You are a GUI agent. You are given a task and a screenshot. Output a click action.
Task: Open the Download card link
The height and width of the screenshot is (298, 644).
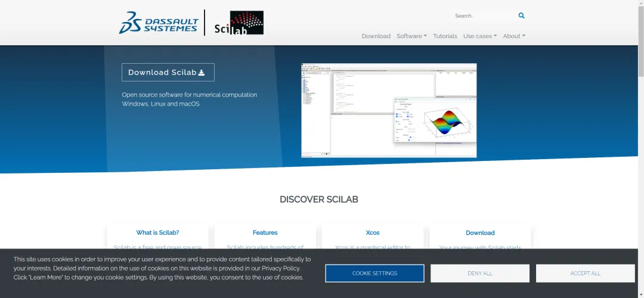pos(480,232)
